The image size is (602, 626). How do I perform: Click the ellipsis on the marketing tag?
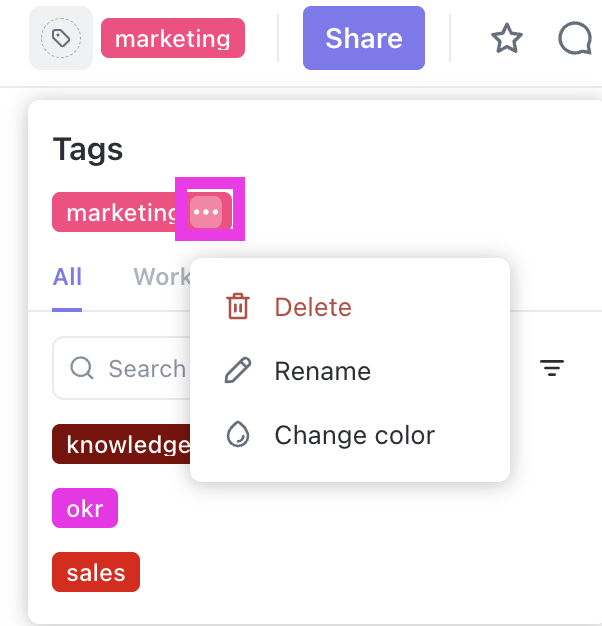pos(207,212)
